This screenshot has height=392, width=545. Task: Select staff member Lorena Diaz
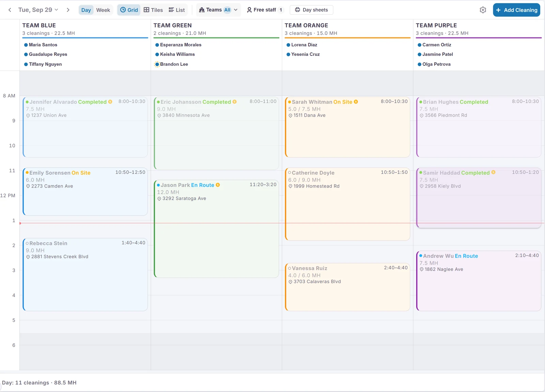point(302,45)
